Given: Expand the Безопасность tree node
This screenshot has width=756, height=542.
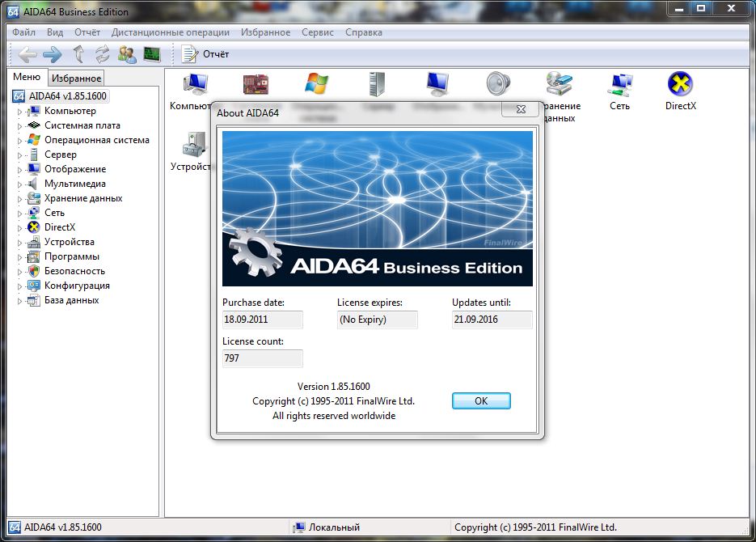Looking at the screenshot, I should (x=20, y=272).
